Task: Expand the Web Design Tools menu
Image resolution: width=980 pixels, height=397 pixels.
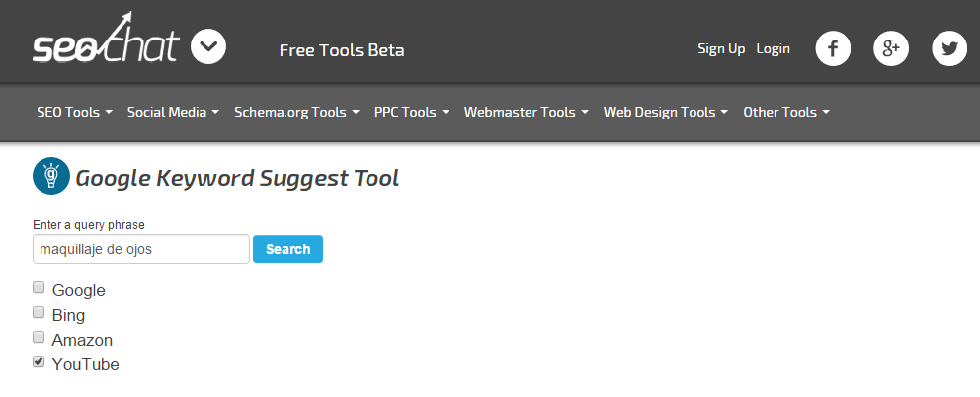Action: [x=666, y=112]
